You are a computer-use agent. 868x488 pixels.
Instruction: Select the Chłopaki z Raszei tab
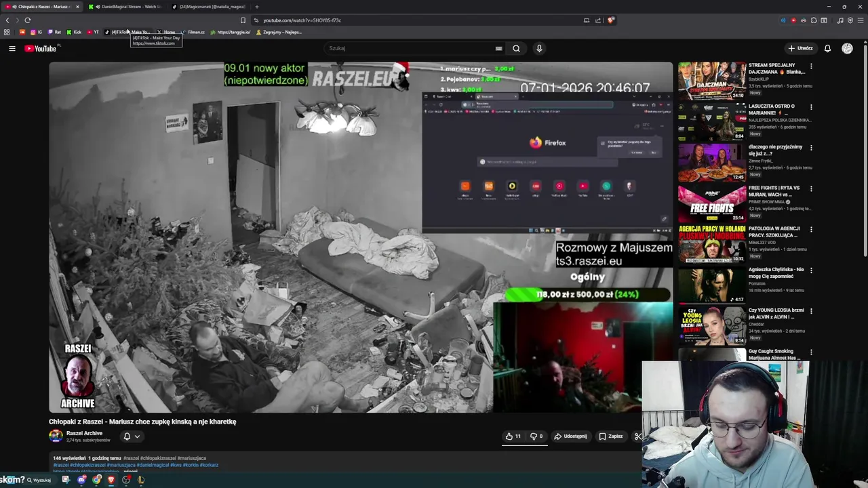[x=43, y=7]
